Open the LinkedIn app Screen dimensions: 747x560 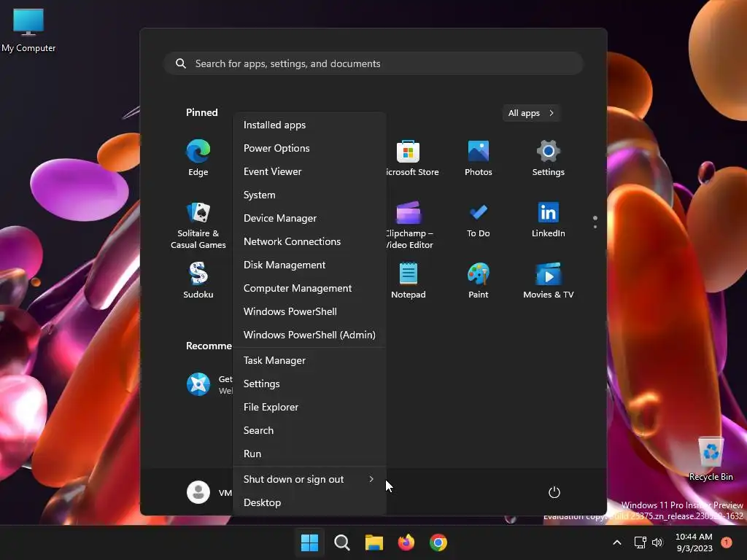coord(549,220)
